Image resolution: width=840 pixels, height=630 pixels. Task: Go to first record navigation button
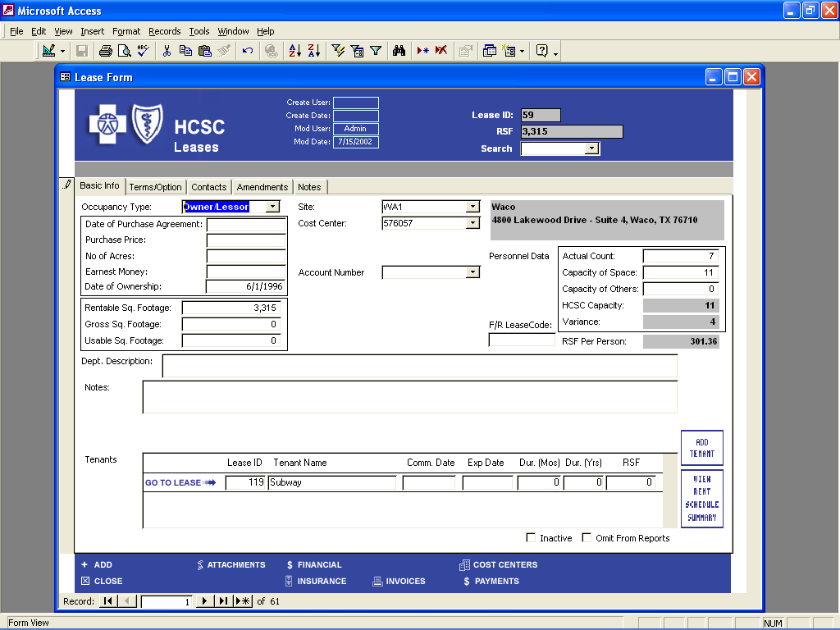pos(107,601)
